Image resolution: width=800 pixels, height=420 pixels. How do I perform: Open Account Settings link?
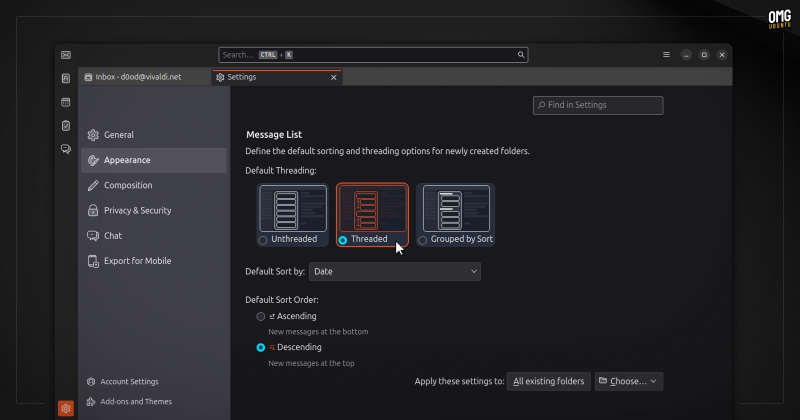[130, 381]
